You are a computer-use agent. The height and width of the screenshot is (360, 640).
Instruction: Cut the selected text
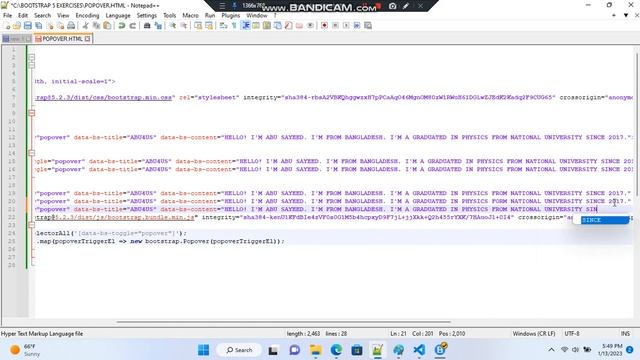85,26
